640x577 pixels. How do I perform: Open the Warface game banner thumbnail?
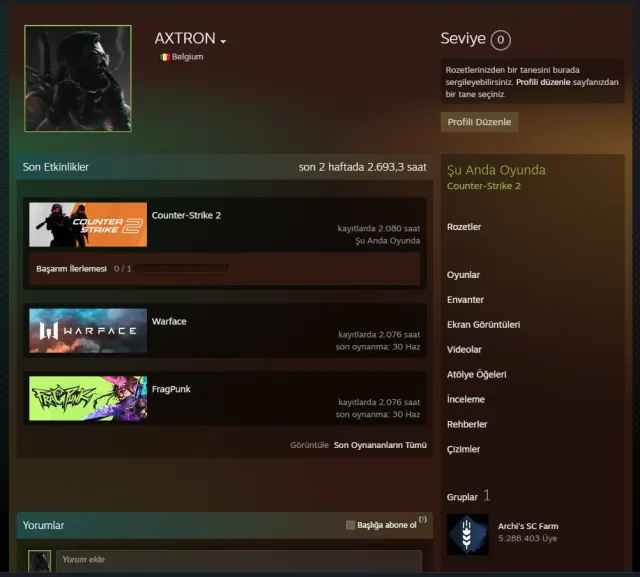coord(88,331)
